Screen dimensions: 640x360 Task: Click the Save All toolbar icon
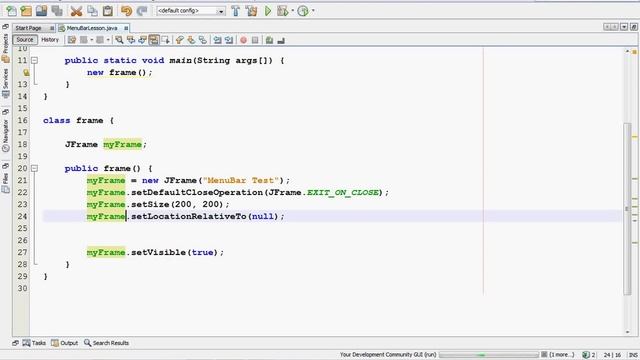click(57, 11)
